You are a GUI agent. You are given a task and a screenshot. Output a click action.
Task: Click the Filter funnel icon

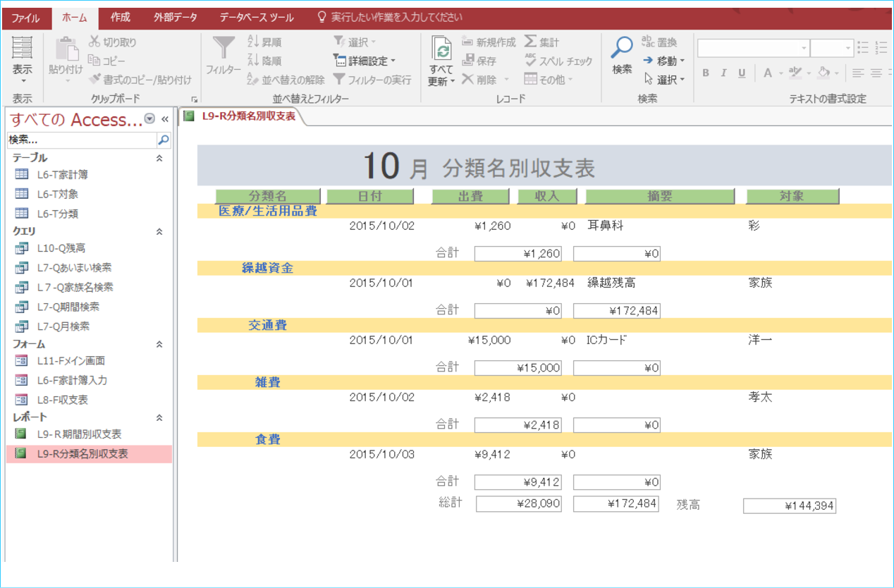[223, 49]
